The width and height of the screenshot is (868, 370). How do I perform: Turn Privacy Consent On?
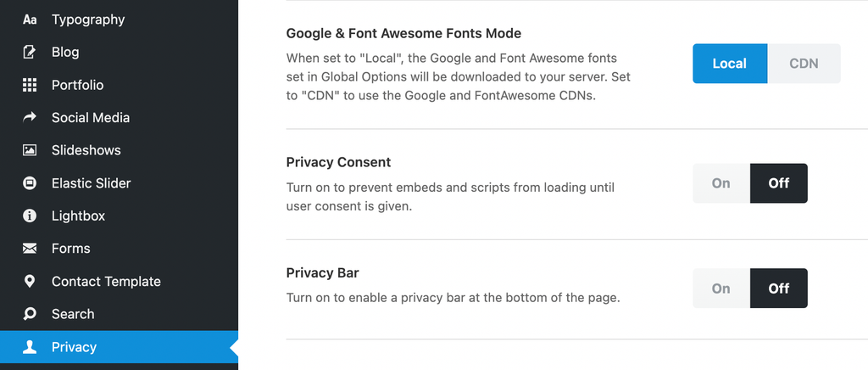tap(721, 183)
